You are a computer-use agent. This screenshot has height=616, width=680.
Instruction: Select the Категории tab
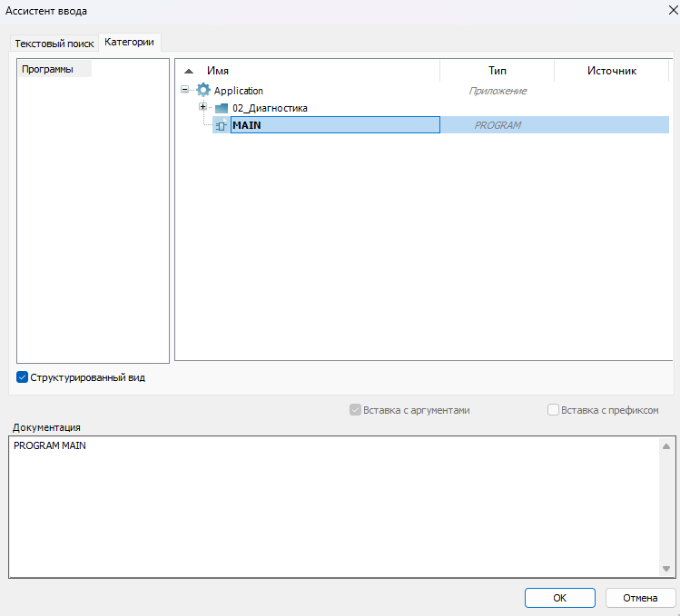[x=130, y=43]
